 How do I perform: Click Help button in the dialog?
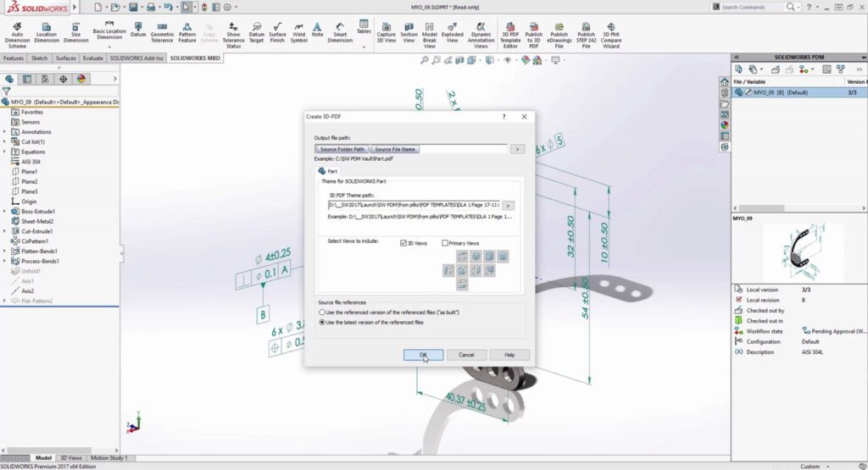coord(509,355)
